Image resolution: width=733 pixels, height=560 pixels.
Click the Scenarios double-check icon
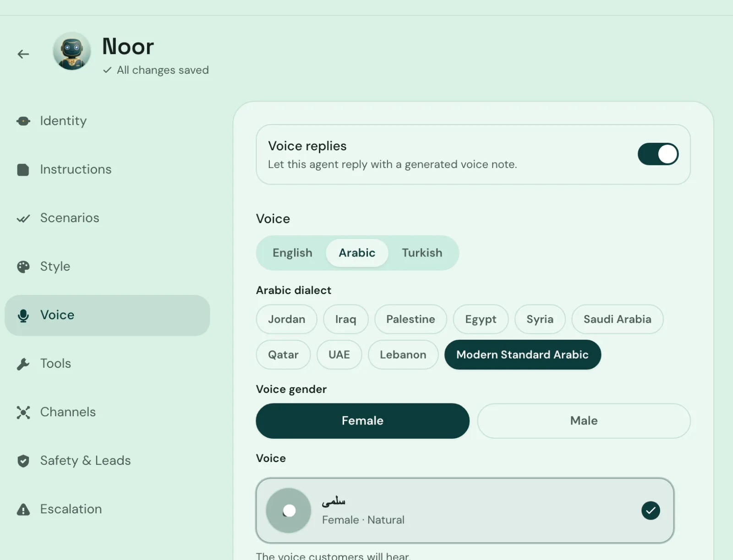23,218
